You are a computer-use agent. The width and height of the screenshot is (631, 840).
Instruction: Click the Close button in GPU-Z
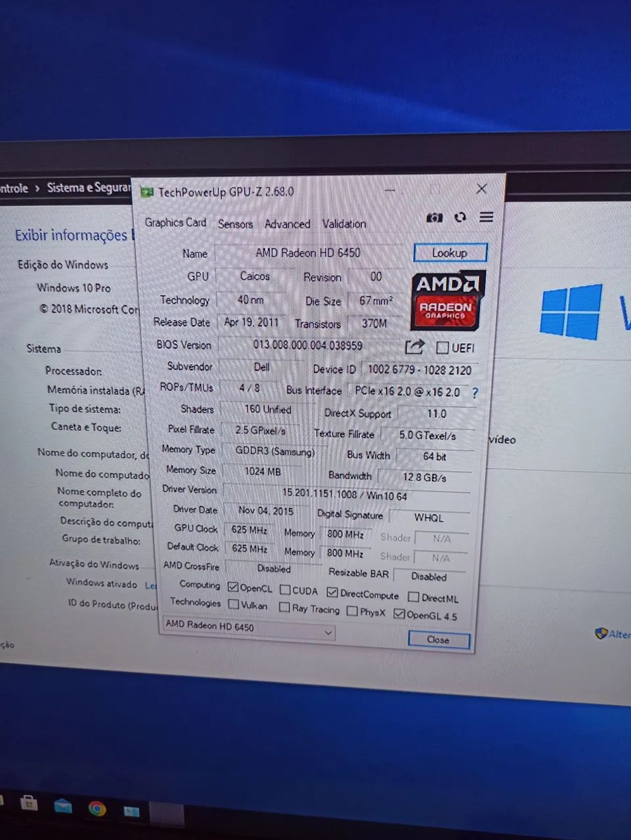click(439, 640)
